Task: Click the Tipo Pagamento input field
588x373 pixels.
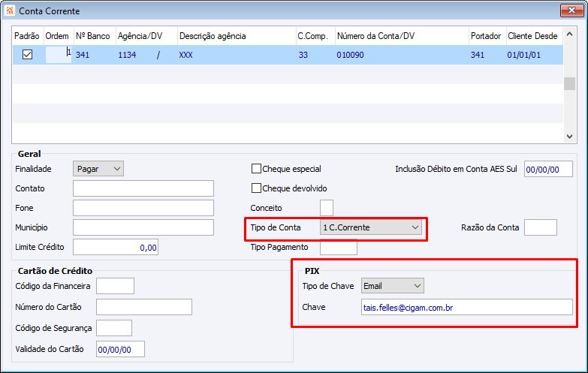Action: pyautogui.click(x=339, y=247)
